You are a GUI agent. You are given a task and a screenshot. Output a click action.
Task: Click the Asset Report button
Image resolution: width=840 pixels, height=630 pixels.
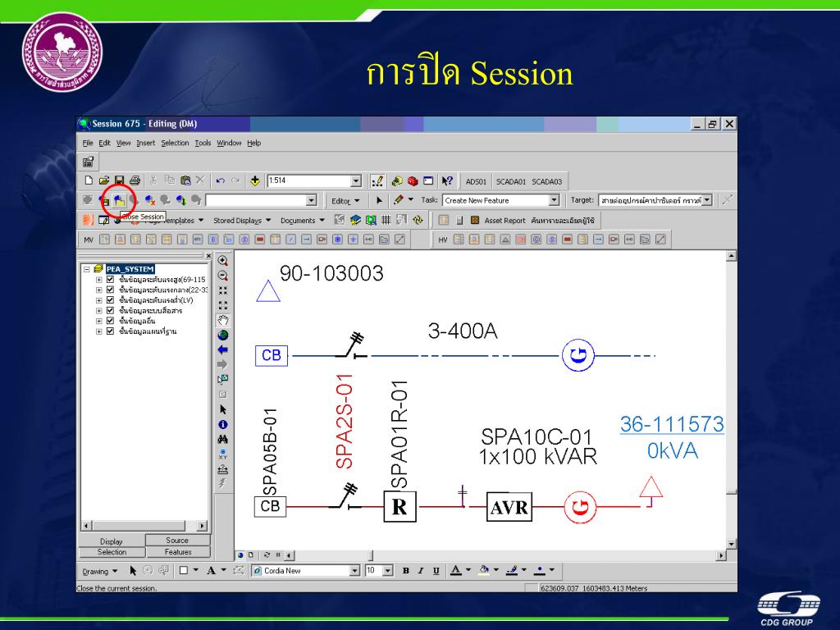coord(504,220)
